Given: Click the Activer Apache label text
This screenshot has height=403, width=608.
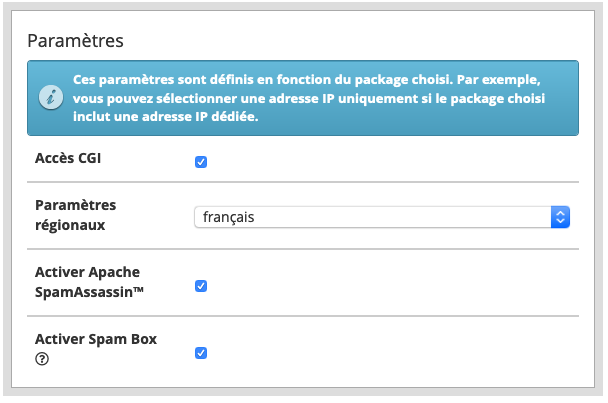Looking at the screenshot, I should (87, 272).
